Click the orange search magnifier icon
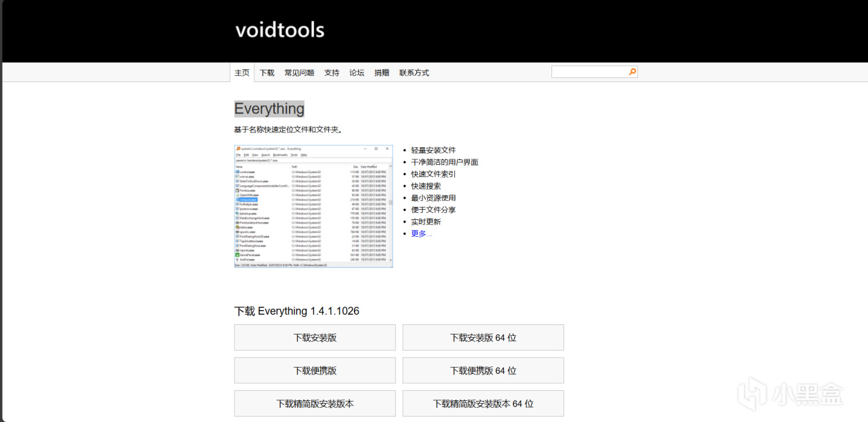Image resolution: width=868 pixels, height=422 pixels. coord(633,71)
